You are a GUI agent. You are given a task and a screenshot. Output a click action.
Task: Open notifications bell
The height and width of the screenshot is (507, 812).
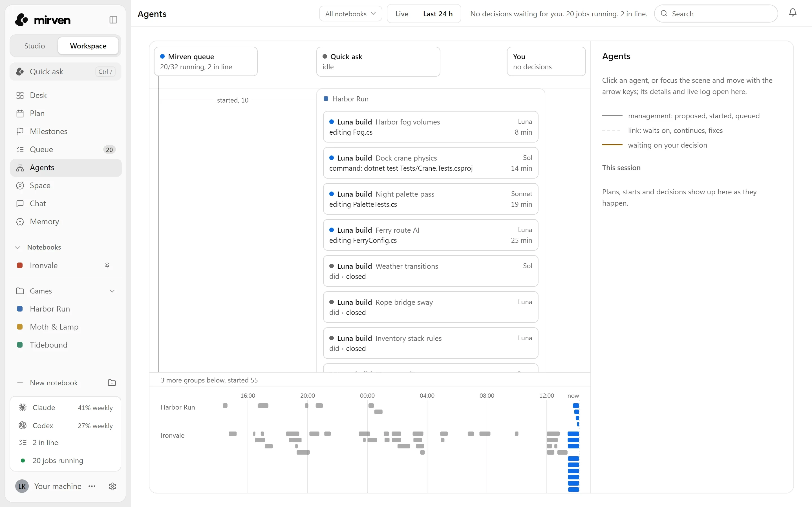click(x=793, y=13)
